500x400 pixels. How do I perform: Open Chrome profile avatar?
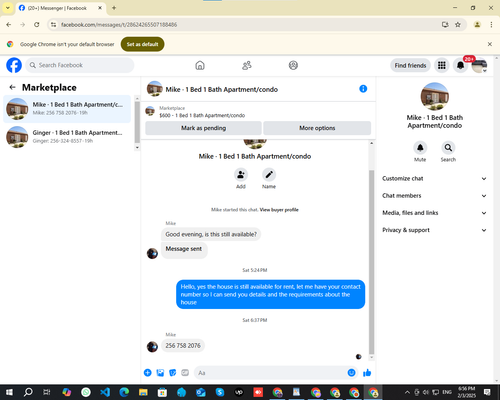(x=477, y=24)
